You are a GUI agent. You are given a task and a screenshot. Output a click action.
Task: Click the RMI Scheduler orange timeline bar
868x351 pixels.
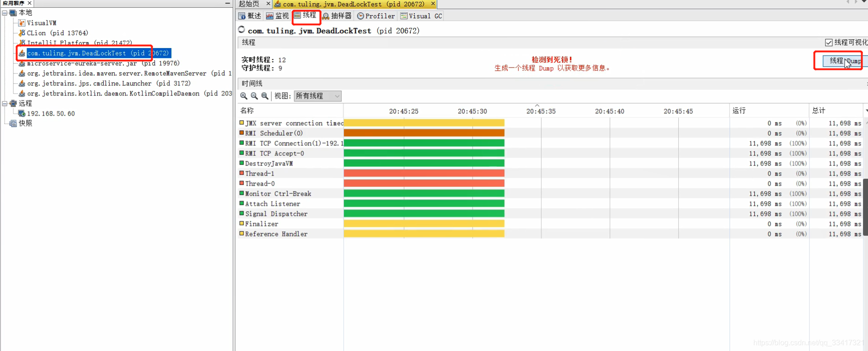424,133
